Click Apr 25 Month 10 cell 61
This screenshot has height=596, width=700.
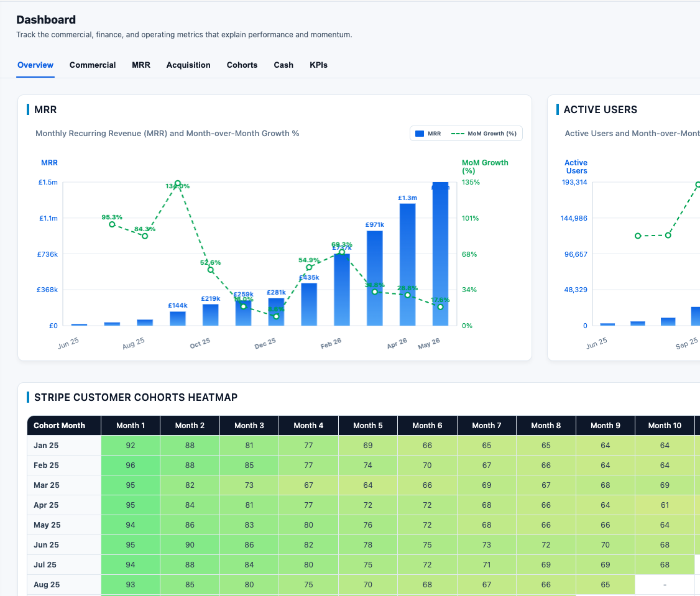(665, 505)
